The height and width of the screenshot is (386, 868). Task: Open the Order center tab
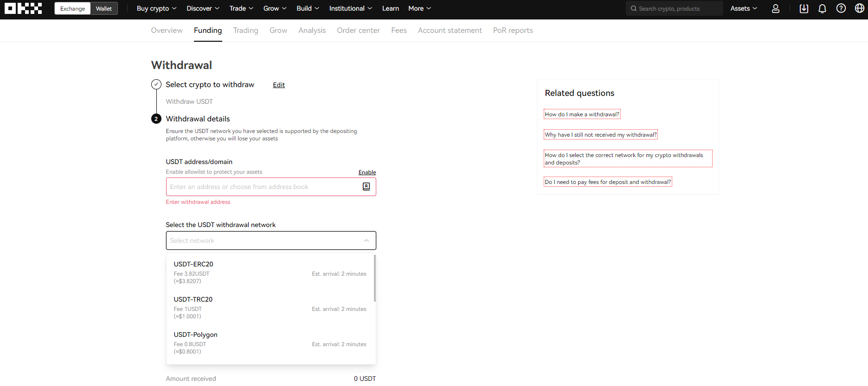tap(358, 30)
